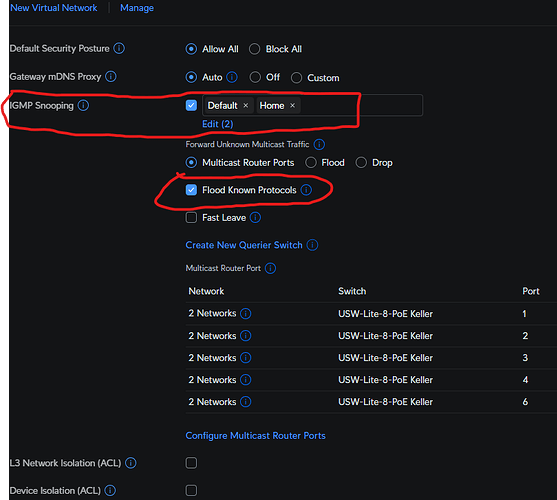Show info tooltip for Gateway mDNS Proxy
The height and width of the screenshot is (500, 557).
tap(111, 76)
